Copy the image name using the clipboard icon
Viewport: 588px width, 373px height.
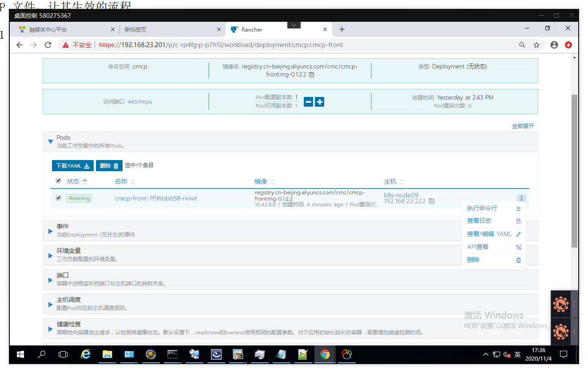coord(312,75)
